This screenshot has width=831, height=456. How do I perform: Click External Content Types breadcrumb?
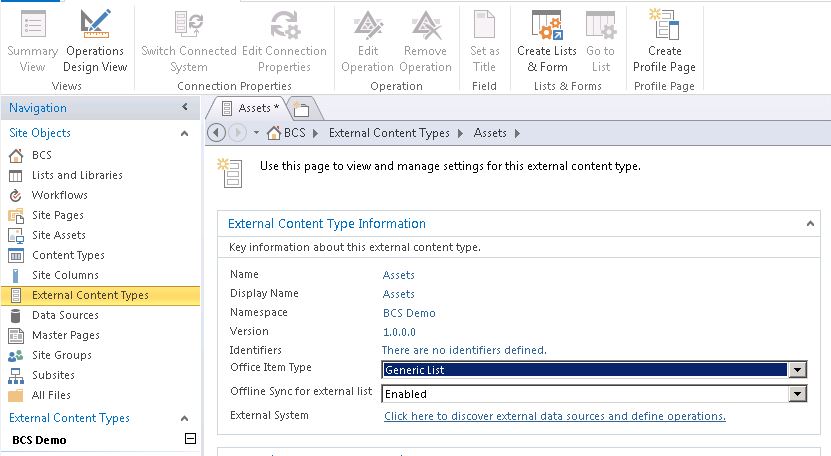389,133
